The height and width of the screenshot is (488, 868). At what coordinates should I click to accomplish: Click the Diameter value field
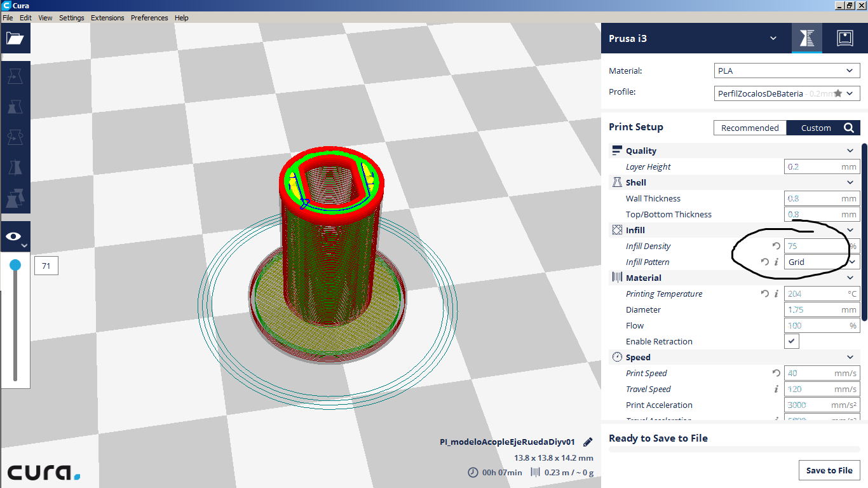click(x=822, y=309)
